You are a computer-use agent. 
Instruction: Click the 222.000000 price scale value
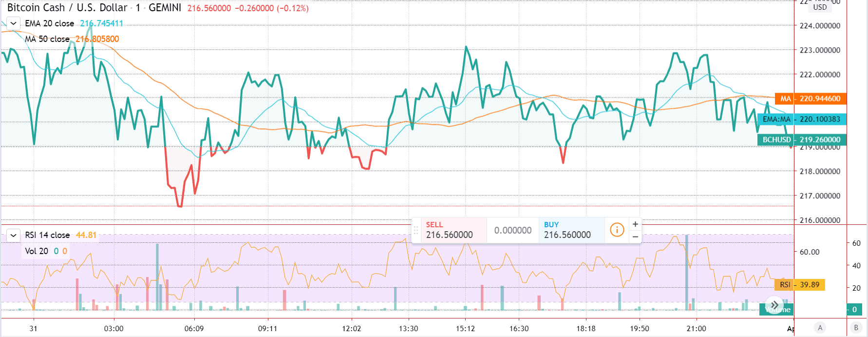click(x=820, y=75)
